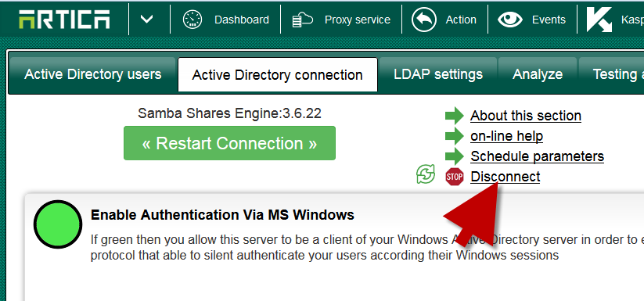Click the Enable Authentication Via MS Windows heading
Image resolution: width=644 pixels, height=301 pixels.
(x=222, y=215)
